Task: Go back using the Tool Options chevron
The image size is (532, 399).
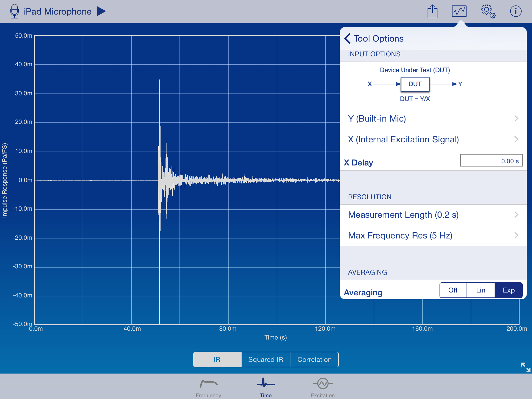Action: [x=348, y=38]
